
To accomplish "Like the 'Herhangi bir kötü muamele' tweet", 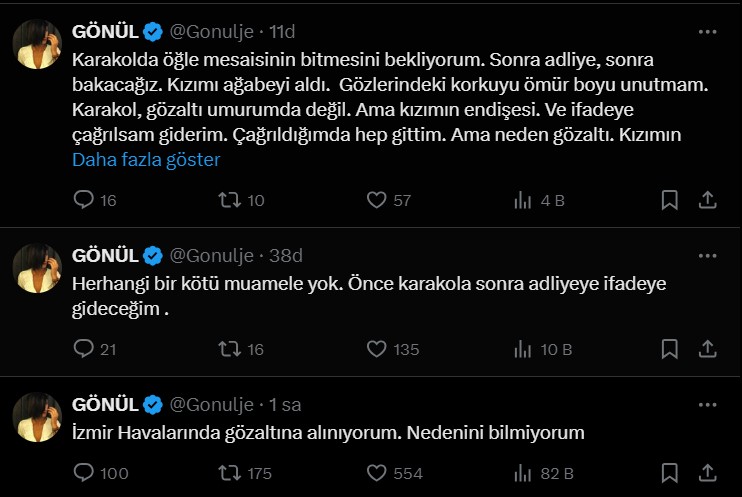I will click(376, 348).
